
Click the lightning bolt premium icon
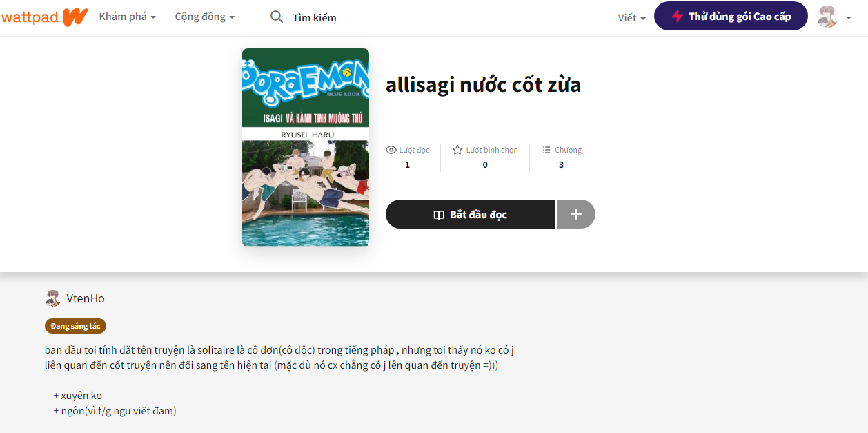pos(678,16)
